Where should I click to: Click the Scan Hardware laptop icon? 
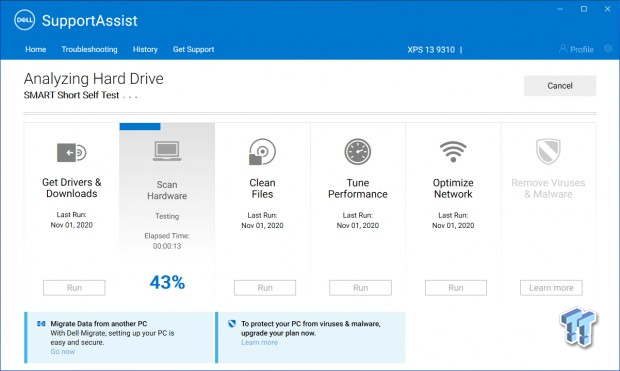[167, 151]
